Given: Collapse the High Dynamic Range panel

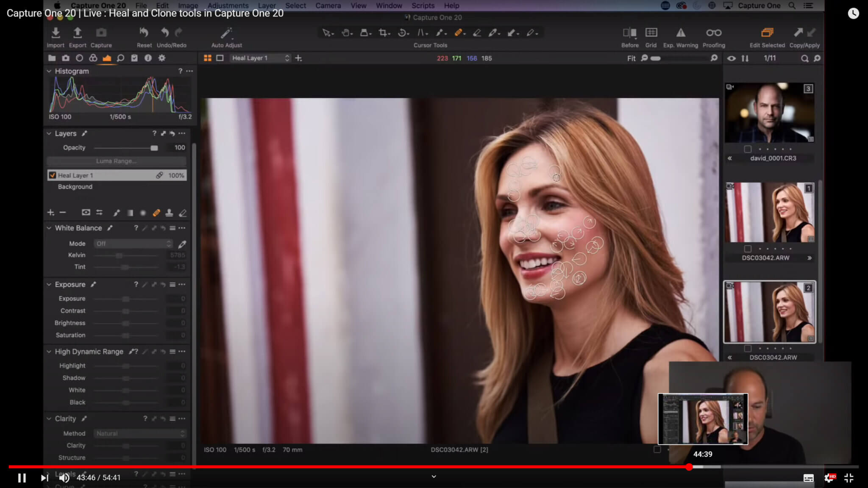Looking at the screenshot, I should tap(49, 352).
